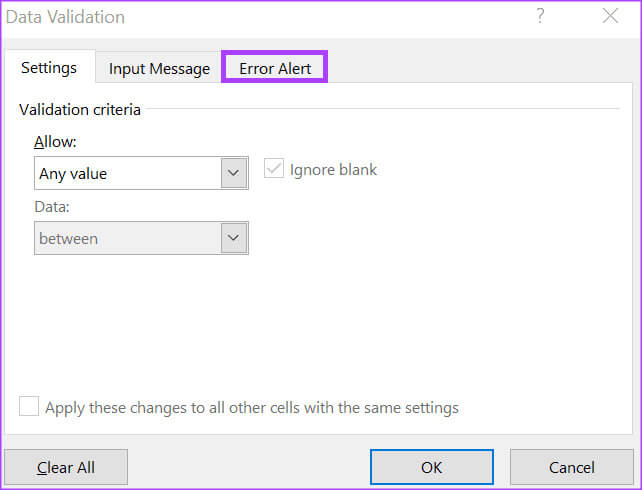The width and height of the screenshot is (642, 490).
Task: Click the Apply these changes label text
Action: point(252,408)
